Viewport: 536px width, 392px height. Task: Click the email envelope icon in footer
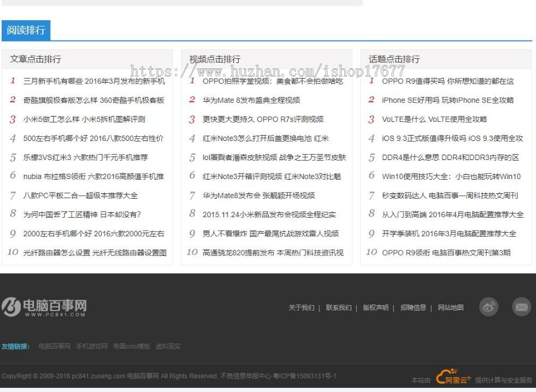[x=521, y=306]
